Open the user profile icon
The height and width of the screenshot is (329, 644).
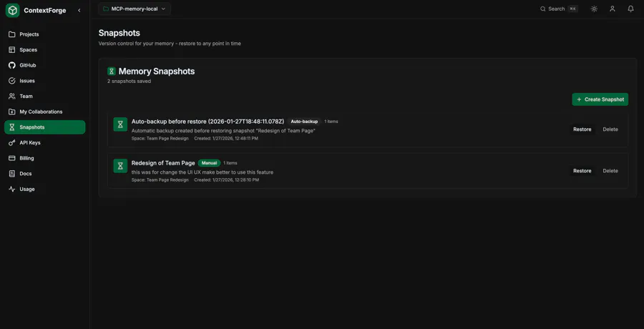(613, 9)
